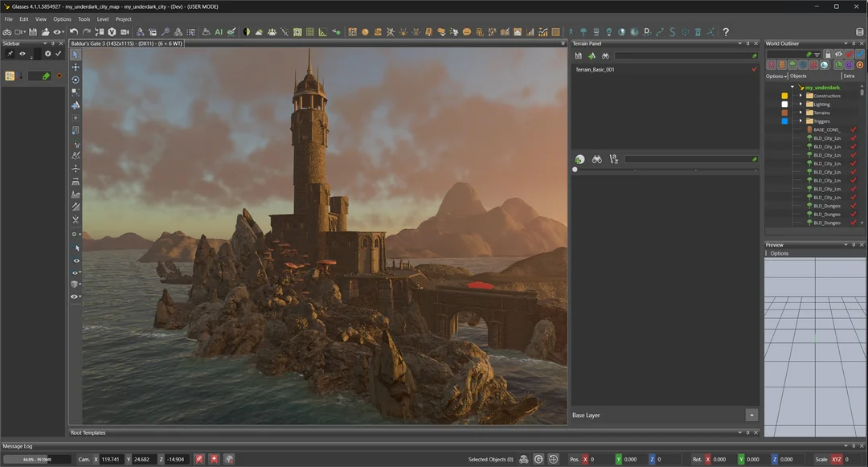The width and height of the screenshot is (868, 467).
Task: Open the View menu
Action: coord(41,18)
